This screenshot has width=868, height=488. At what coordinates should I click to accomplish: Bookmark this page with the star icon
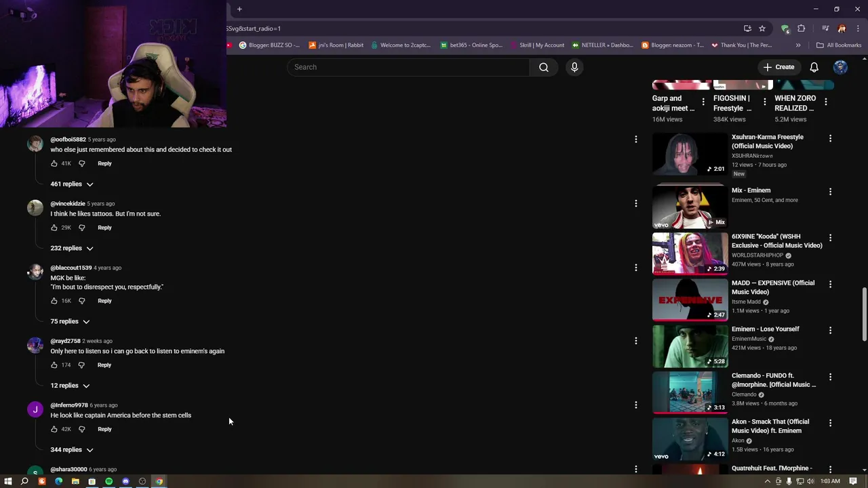762,28
